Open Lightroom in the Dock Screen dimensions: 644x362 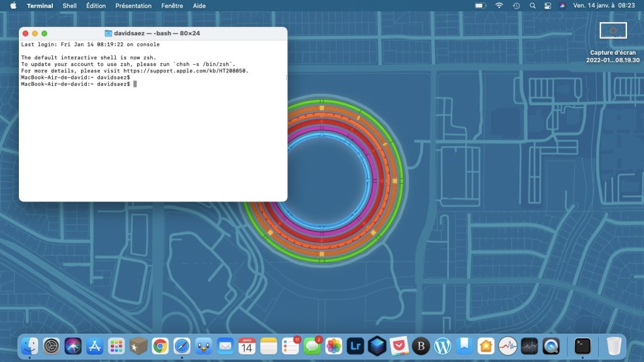(355, 346)
